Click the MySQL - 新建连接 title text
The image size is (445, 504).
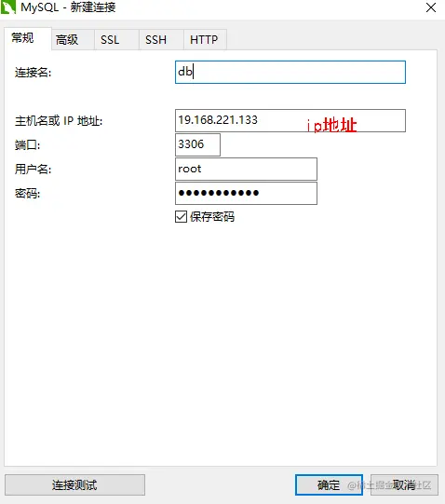click(68, 7)
